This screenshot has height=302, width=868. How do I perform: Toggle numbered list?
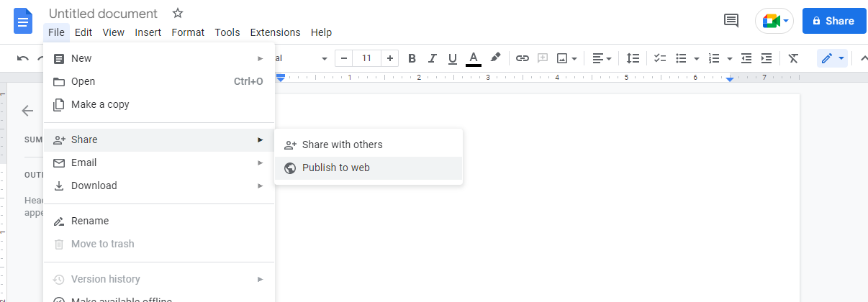(x=714, y=58)
